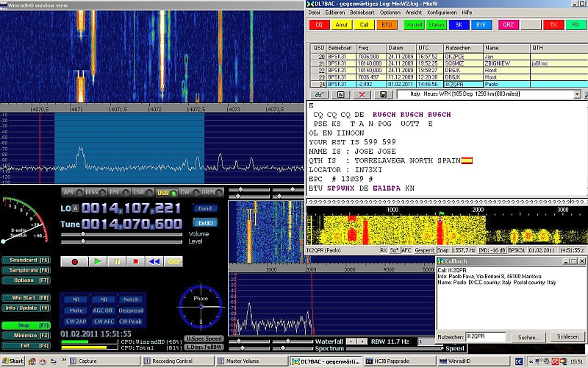588x368 pixels.
Task: Toggle Mute in WinradHD
Action: tap(76, 311)
